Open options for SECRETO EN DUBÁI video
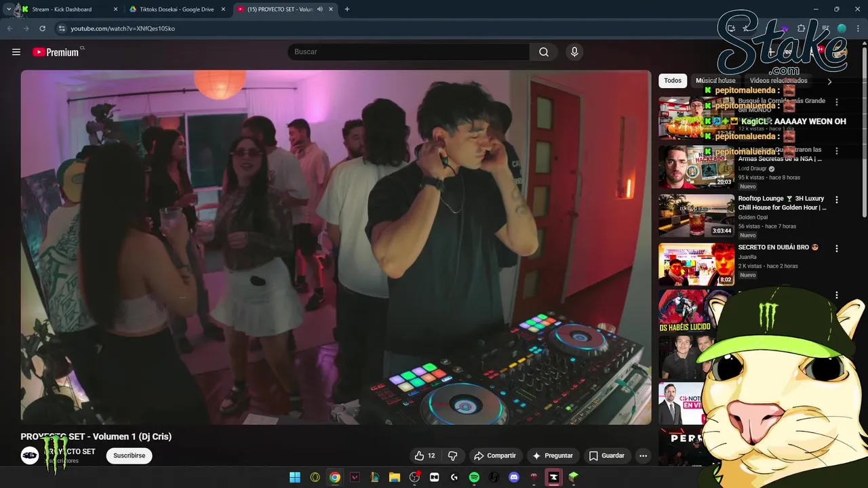 tap(836, 249)
